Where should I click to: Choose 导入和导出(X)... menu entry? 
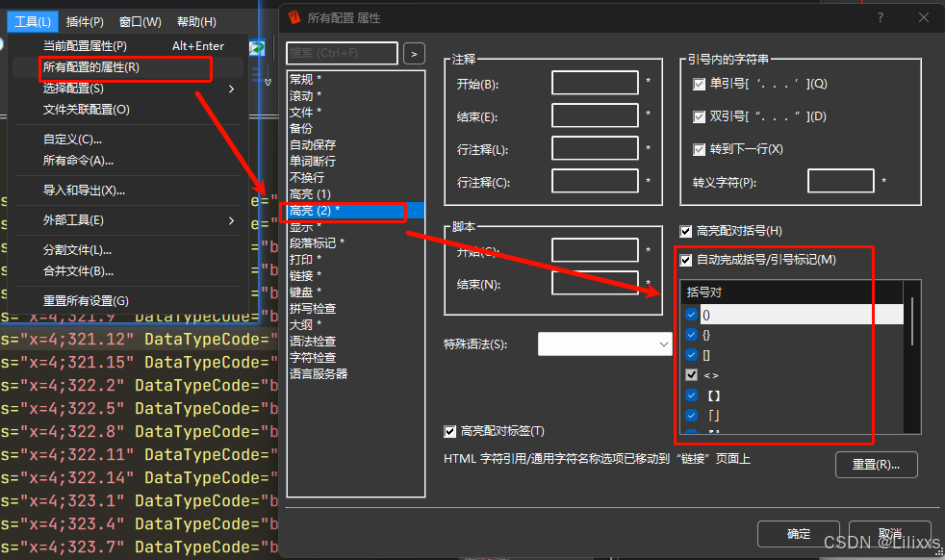click(128, 191)
